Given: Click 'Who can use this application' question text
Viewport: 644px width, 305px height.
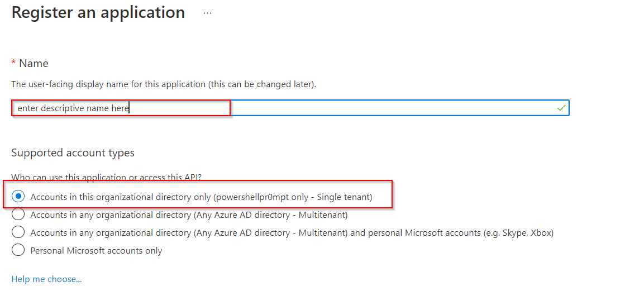Looking at the screenshot, I should click(106, 177).
